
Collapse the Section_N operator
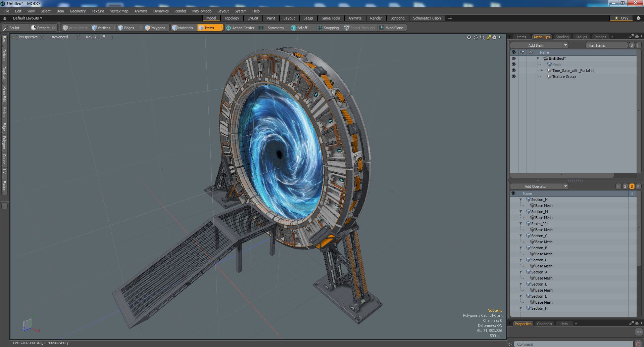point(521,200)
